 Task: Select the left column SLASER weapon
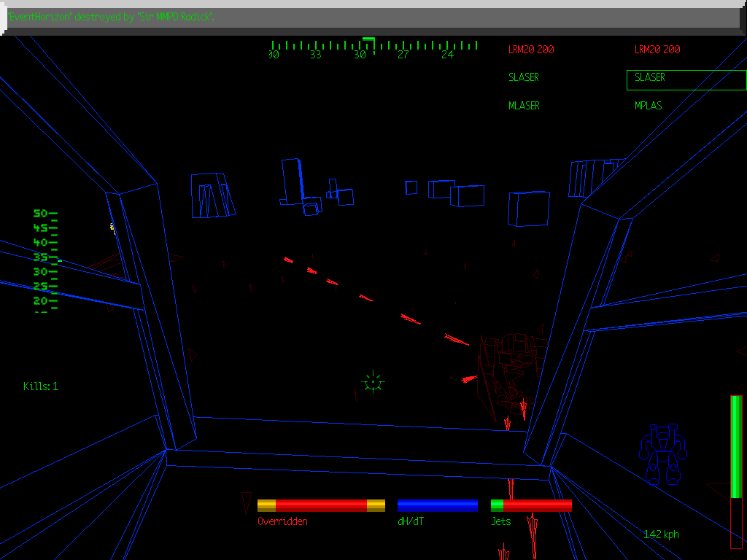(524, 77)
